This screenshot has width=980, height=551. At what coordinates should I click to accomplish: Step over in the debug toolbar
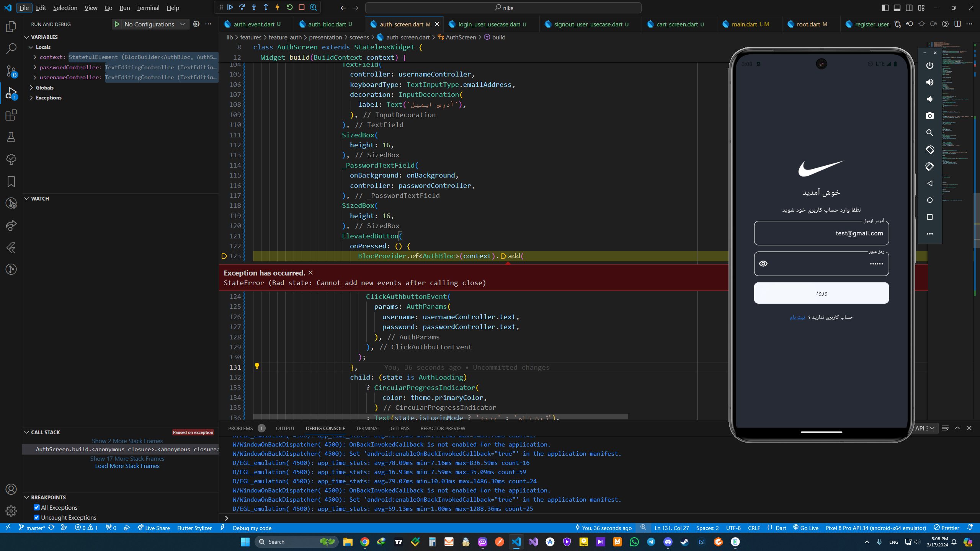242,7
